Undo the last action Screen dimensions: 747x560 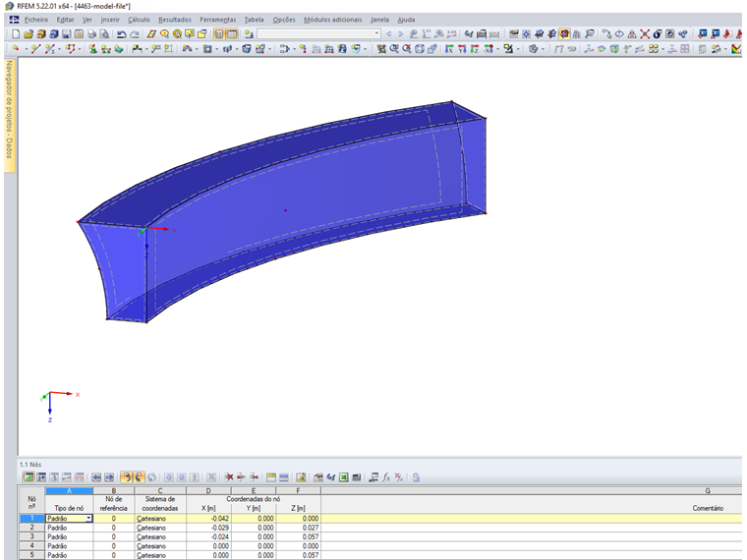pyautogui.click(x=122, y=33)
